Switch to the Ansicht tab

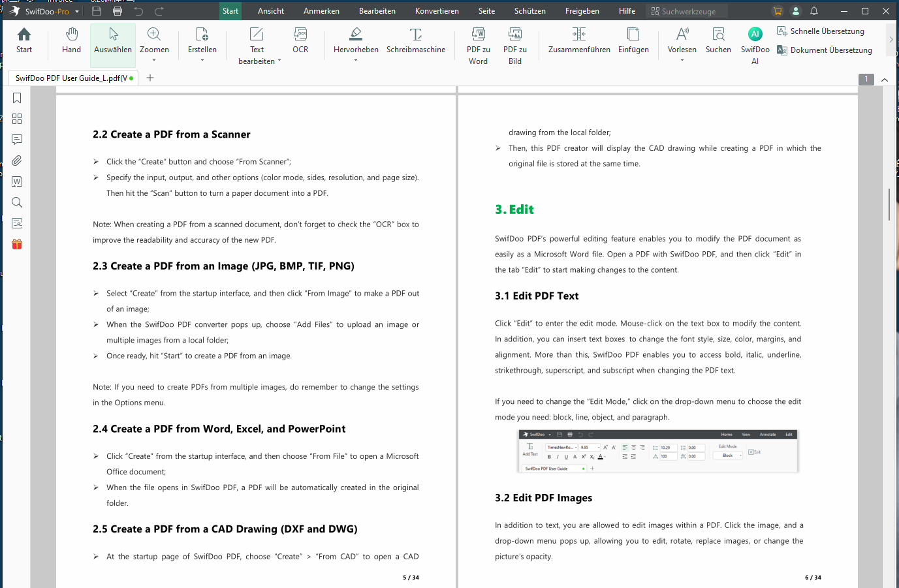[271, 11]
